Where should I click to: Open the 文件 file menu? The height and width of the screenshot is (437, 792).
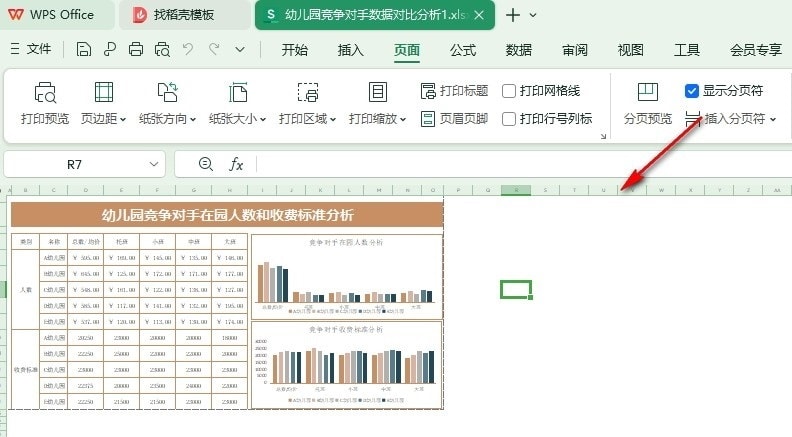[31, 49]
